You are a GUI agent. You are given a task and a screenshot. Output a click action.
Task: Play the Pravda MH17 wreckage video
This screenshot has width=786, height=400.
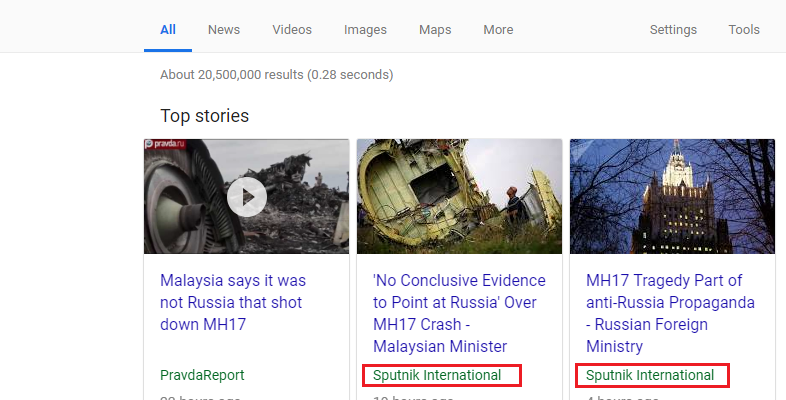[247, 196]
